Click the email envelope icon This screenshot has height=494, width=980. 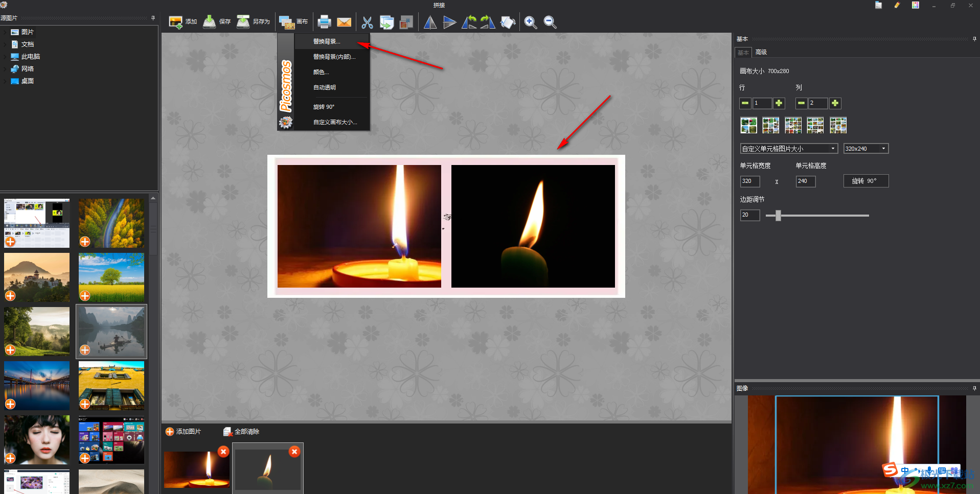click(344, 22)
